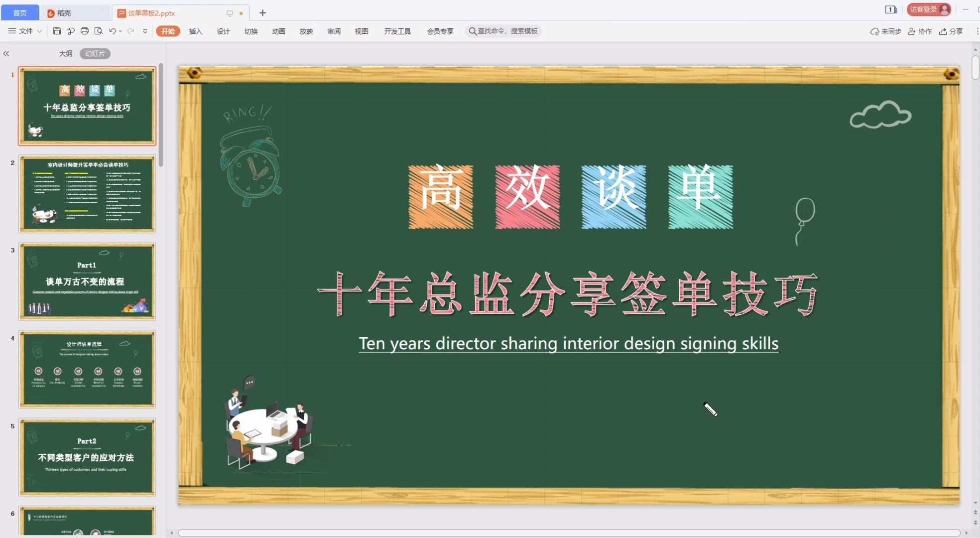Open the 会员专享 ribbon tab

coord(440,31)
